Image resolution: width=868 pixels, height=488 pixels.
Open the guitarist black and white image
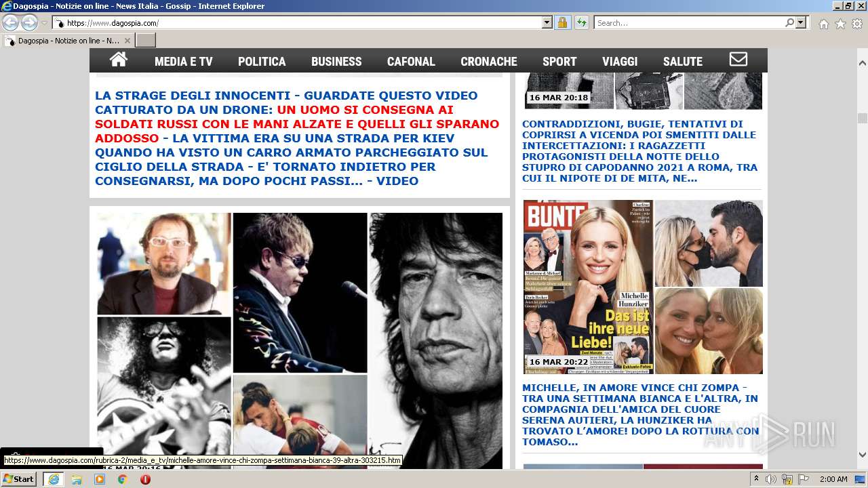164,392
